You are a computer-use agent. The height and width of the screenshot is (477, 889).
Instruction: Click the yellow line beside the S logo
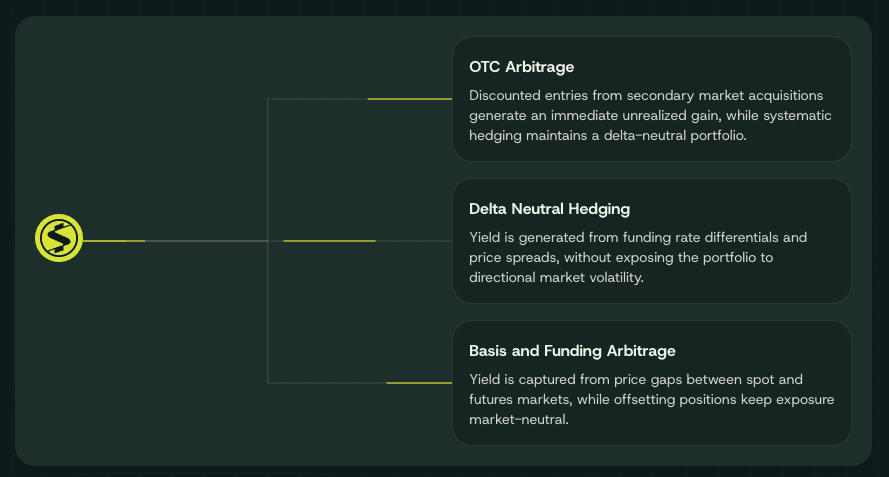[x=114, y=241]
